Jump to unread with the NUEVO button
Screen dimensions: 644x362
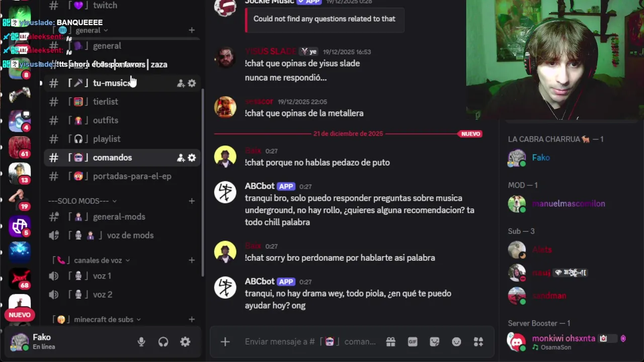point(20,315)
